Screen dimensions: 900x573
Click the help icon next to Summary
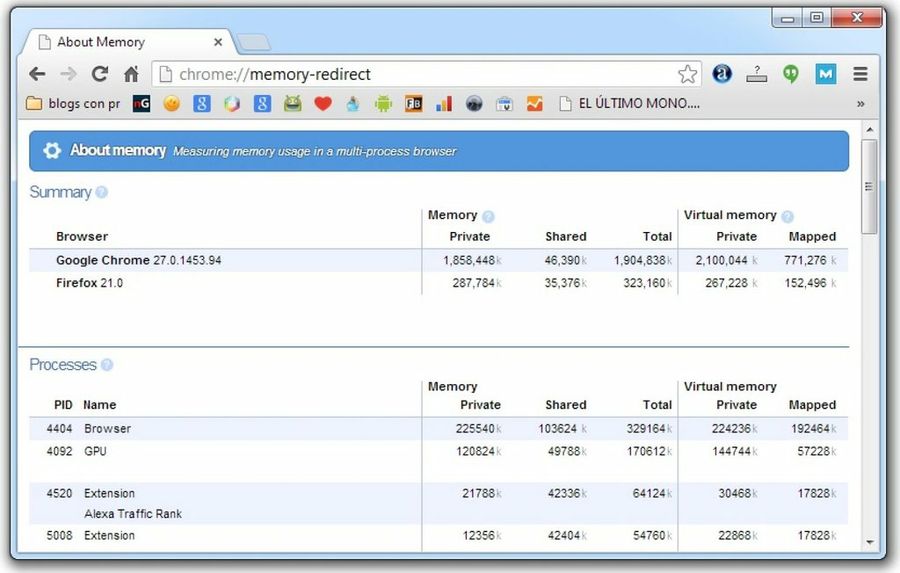pos(101,192)
